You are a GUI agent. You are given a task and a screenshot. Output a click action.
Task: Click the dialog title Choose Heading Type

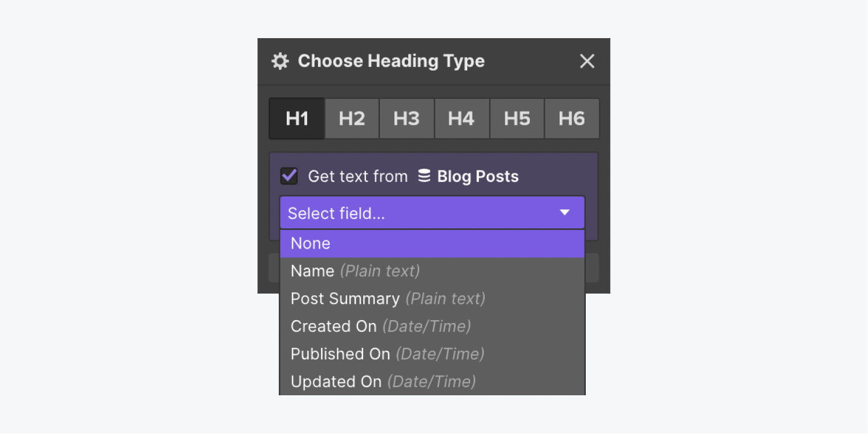(x=391, y=61)
